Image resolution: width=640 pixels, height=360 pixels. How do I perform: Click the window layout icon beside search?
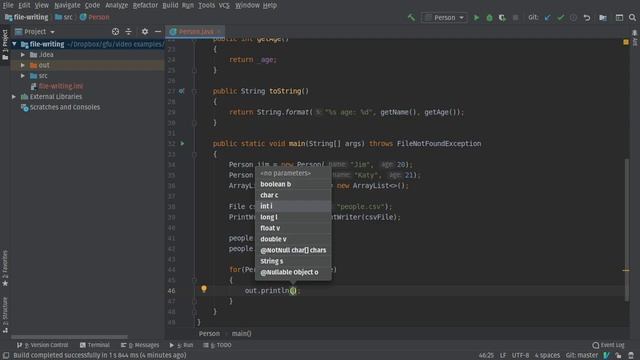click(619, 18)
